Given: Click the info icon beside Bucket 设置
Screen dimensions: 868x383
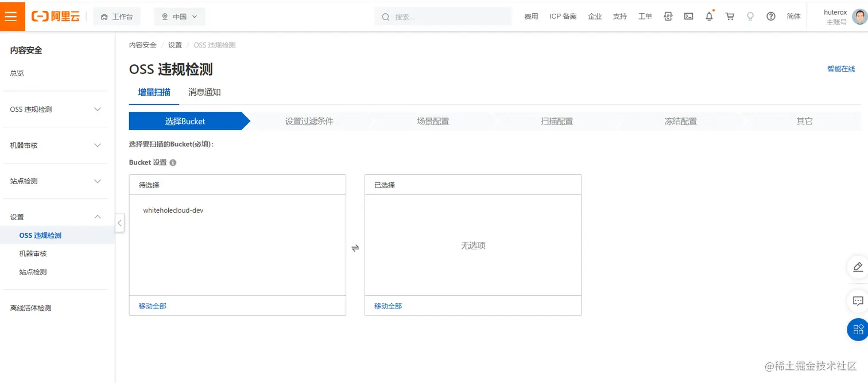Looking at the screenshot, I should 174,162.
